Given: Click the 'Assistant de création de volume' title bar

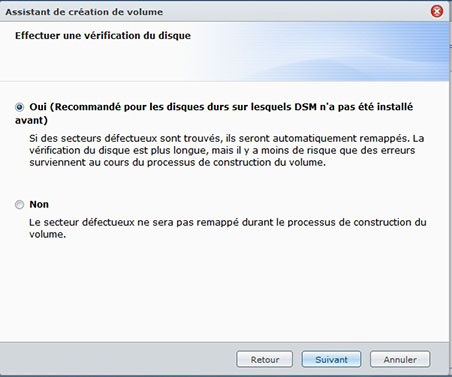Looking at the screenshot, I should coord(84,12).
